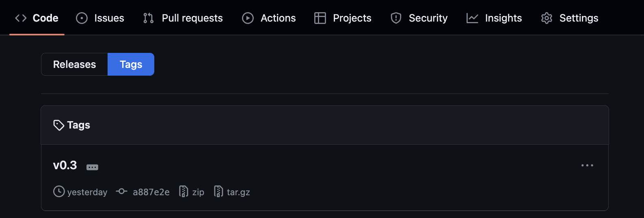
Task: Click the Actions play icon
Action: [248, 18]
